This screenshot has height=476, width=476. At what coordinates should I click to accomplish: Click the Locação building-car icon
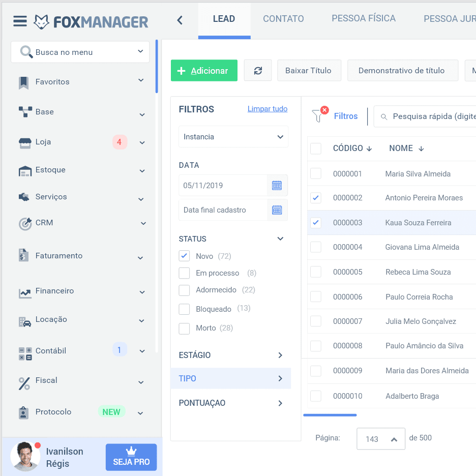coord(25,322)
